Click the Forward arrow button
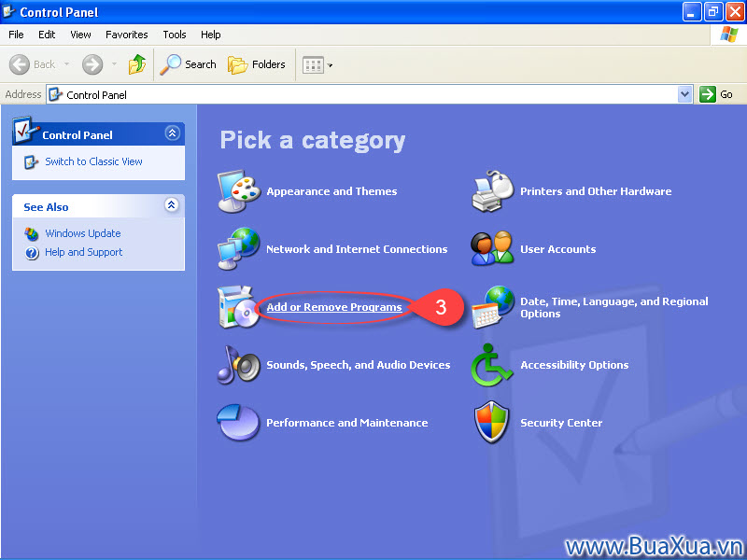 tap(92, 64)
